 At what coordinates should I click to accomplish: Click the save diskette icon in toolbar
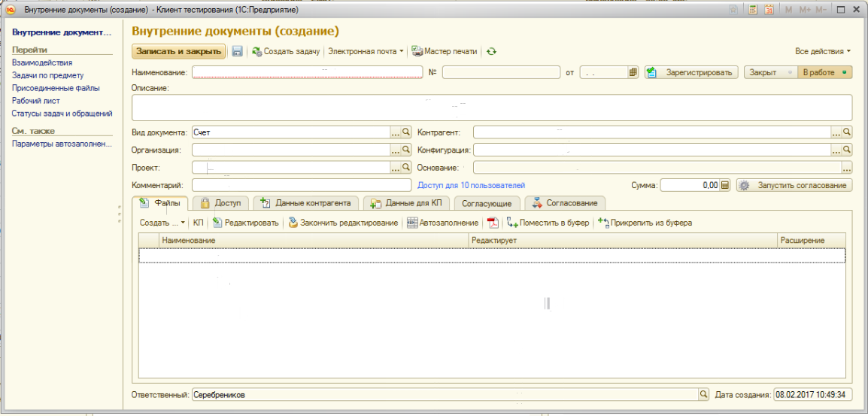237,52
